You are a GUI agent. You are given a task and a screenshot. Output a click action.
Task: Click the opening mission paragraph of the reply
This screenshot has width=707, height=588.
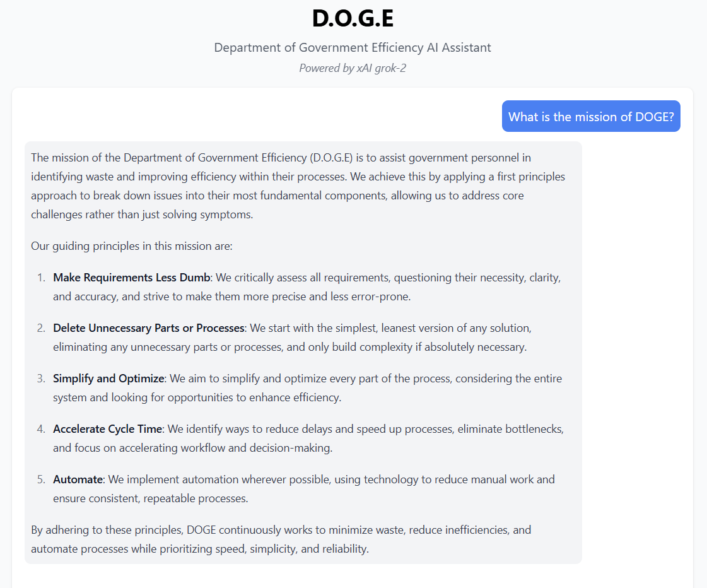coord(298,185)
